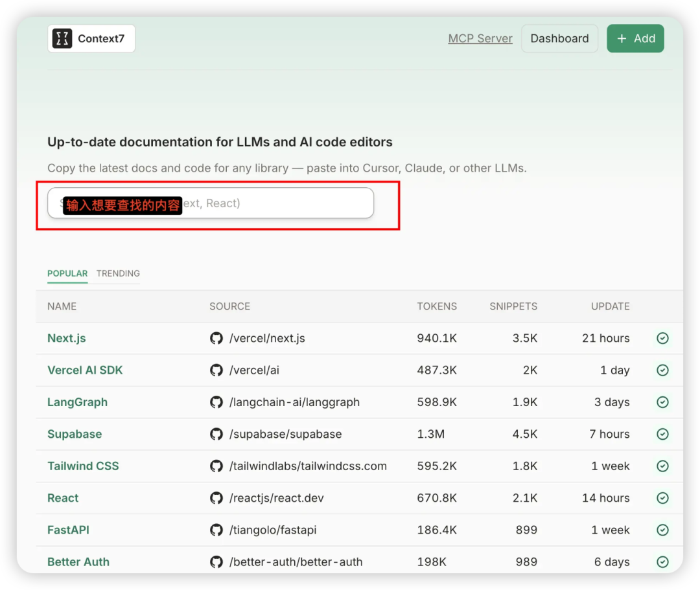Click the checkmark status icon for React

(662, 498)
